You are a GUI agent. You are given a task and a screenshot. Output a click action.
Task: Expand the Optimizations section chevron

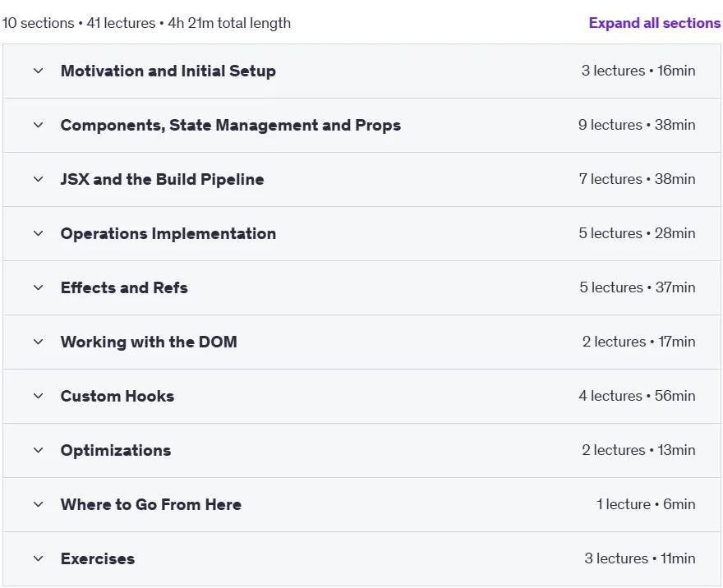[39, 450]
